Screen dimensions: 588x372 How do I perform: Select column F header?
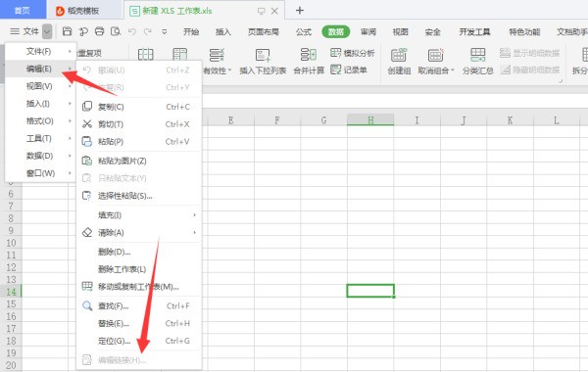click(x=277, y=119)
